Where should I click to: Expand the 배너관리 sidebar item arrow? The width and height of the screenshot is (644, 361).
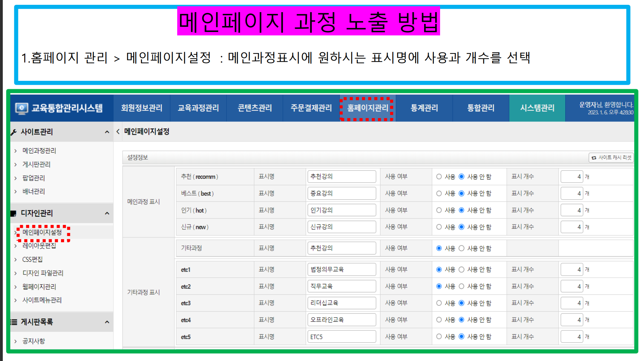tap(16, 192)
